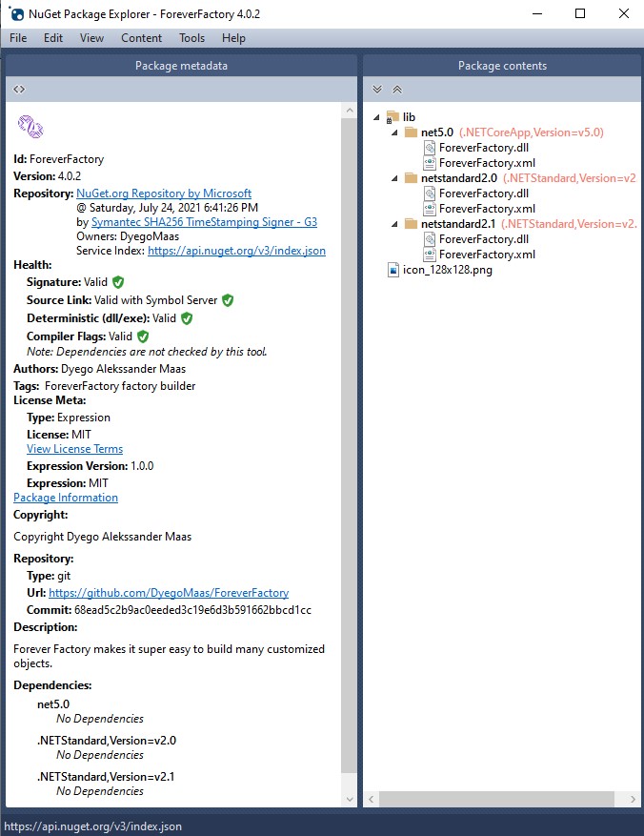Click the Compiler Flags valid shield icon
The width and height of the screenshot is (644, 836).
pos(143,336)
